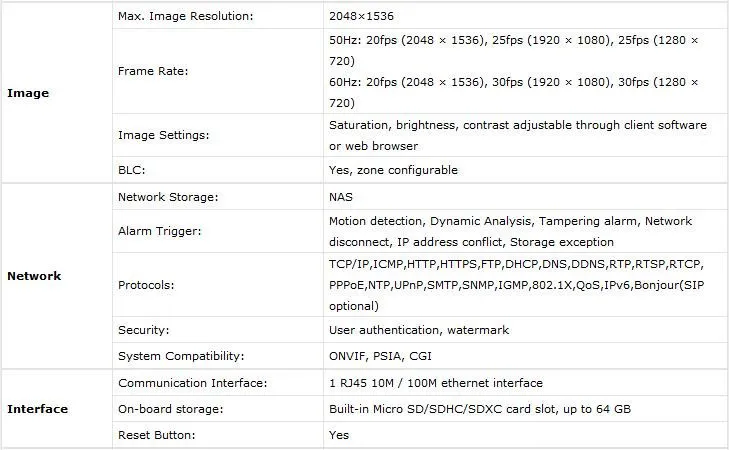The width and height of the screenshot is (729, 450).
Task: Click the Reset Button label
Action: [155, 435]
